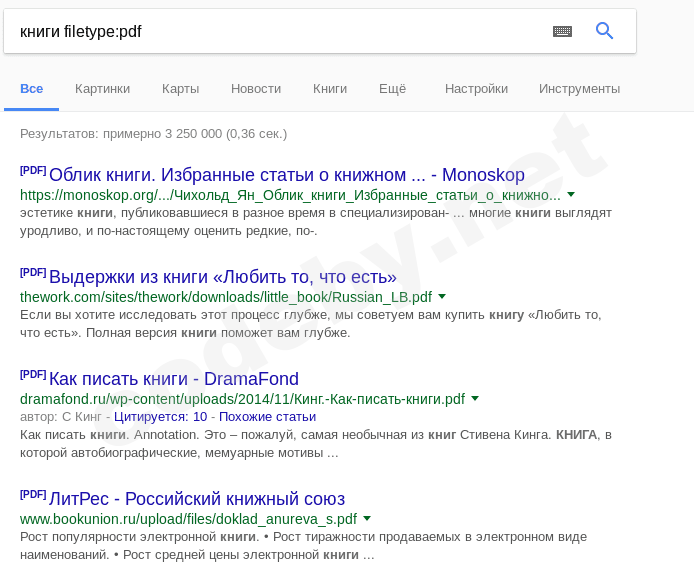Open 'ЛитРес - Российский книжный союз' result
Image resolution: width=694 pixels, height=578 pixels.
point(196,498)
